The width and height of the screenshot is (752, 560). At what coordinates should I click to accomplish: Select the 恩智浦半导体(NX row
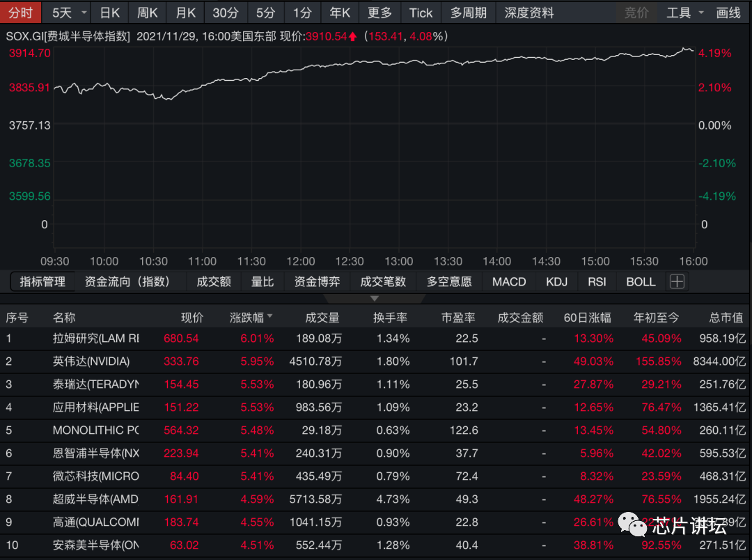point(376,453)
